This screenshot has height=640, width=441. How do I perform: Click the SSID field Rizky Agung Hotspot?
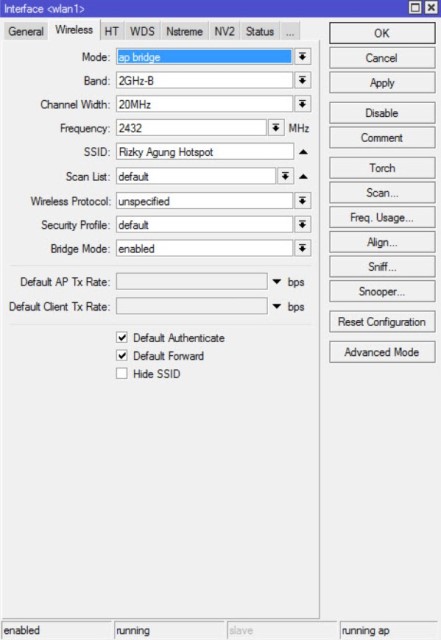[205, 152]
